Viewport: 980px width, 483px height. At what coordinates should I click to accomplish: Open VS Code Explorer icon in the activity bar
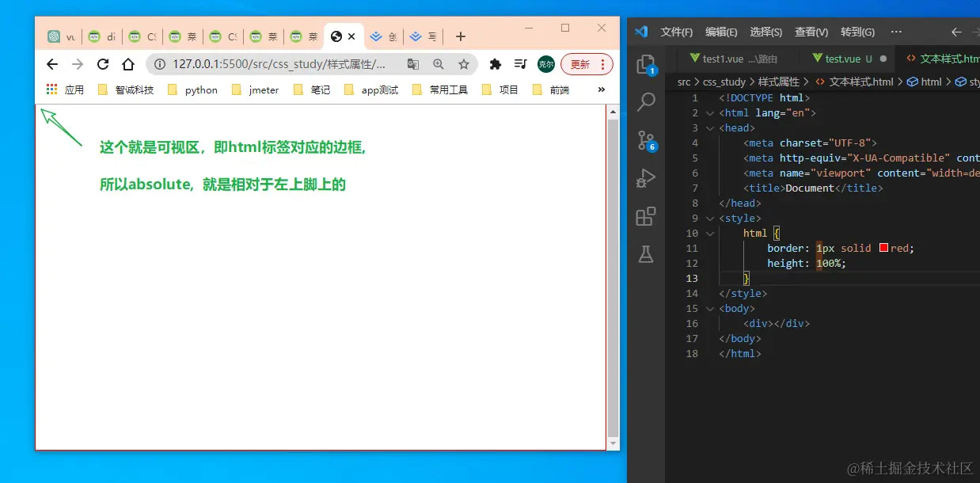click(646, 64)
